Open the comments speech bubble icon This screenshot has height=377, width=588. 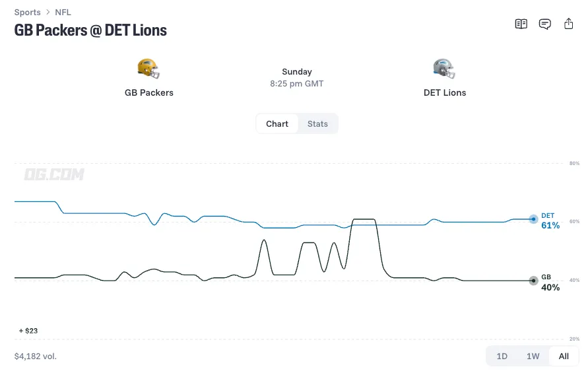pyautogui.click(x=544, y=24)
